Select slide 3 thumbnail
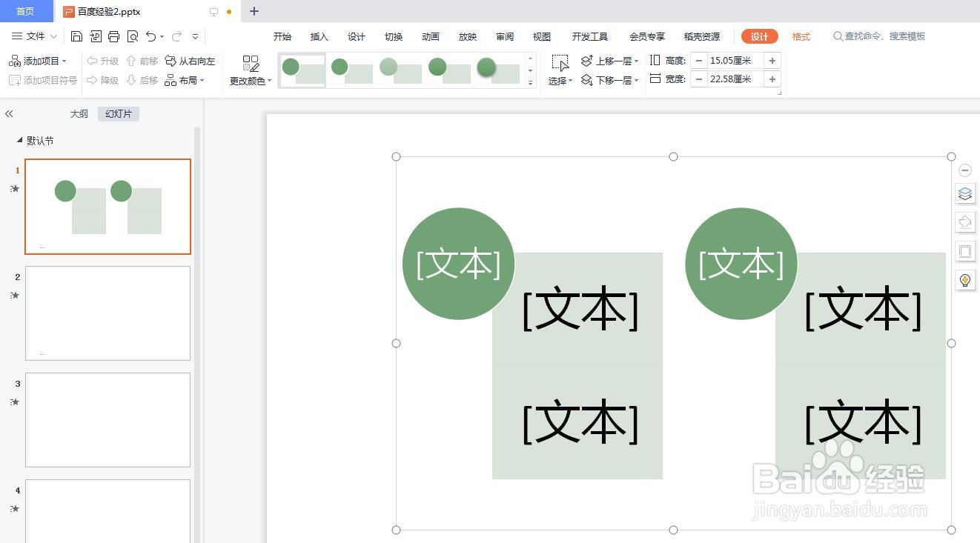Screen dimensions: 980x543 coord(107,420)
